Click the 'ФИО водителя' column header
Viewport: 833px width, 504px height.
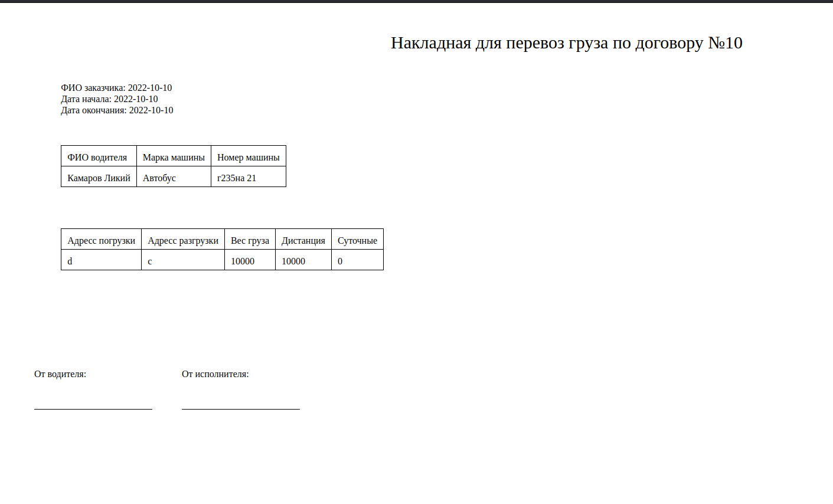click(99, 156)
